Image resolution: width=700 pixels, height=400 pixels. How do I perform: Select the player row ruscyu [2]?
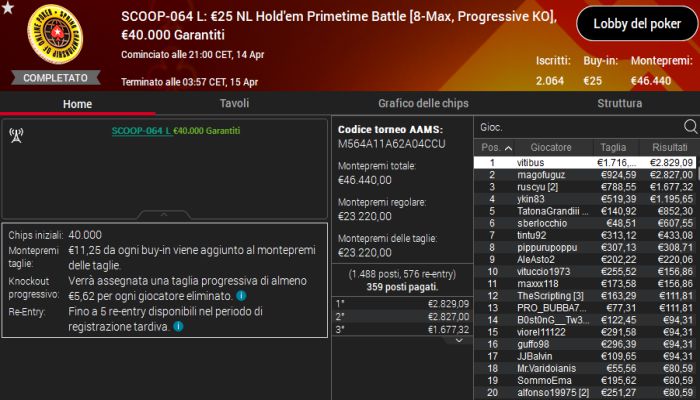(585, 187)
